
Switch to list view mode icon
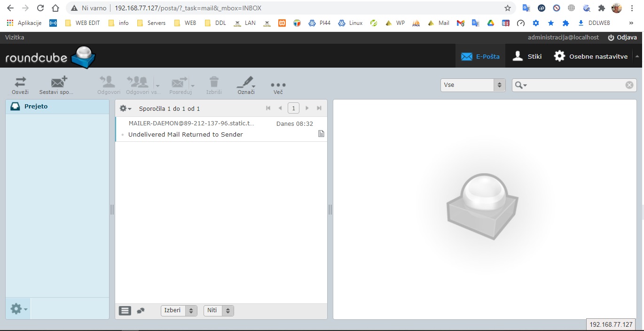pyautogui.click(x=125, y=310)
